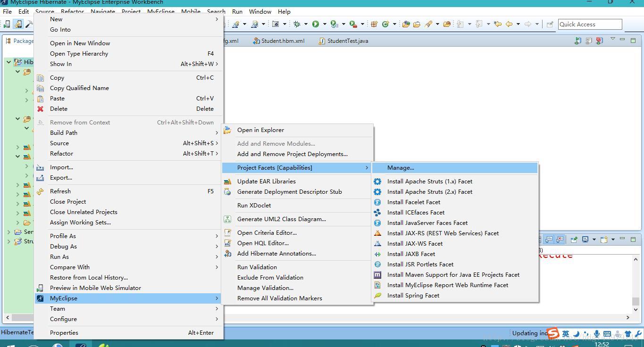
Task: Open the Help menu in menu bar
Action: pyautogui.click(x=284, y=11)
